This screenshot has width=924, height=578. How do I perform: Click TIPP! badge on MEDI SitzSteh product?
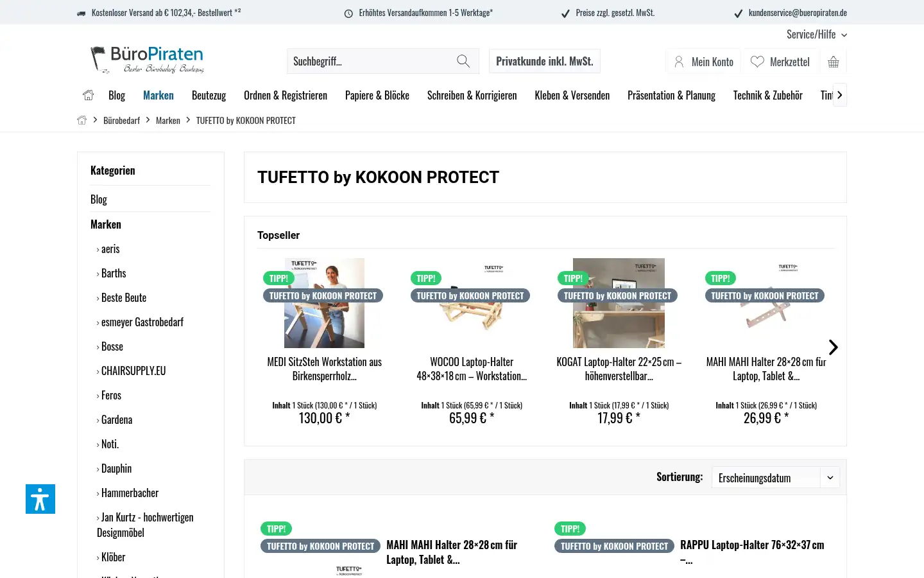(278, 278)
